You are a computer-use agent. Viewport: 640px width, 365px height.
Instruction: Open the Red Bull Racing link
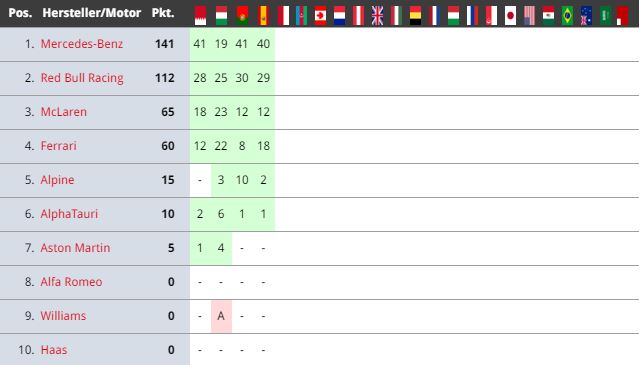[82, 78]
